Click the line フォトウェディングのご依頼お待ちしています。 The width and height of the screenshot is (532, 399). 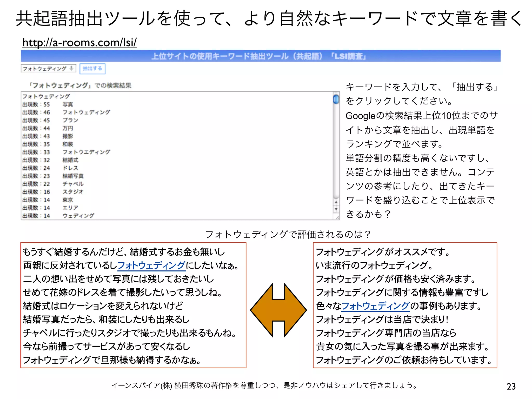tap(404, 360)
